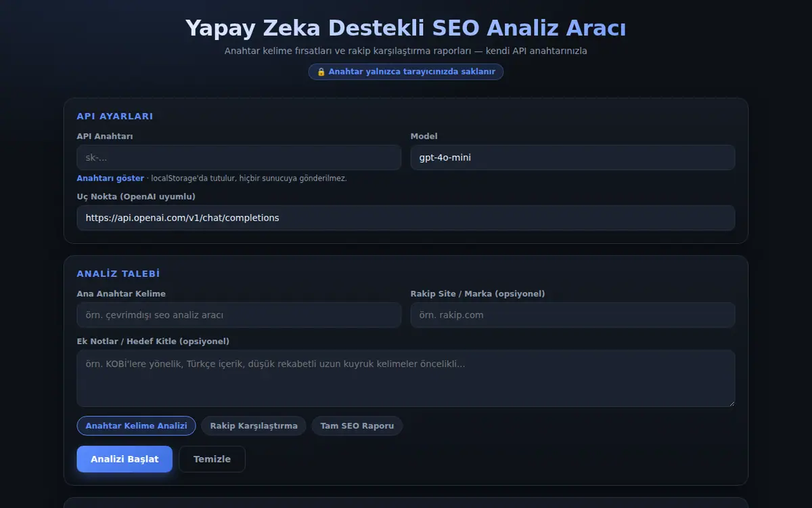
Task: Click the page title 'Yapay Zeka Destekli SEO Analiz Aracı'
Action: 406,28
